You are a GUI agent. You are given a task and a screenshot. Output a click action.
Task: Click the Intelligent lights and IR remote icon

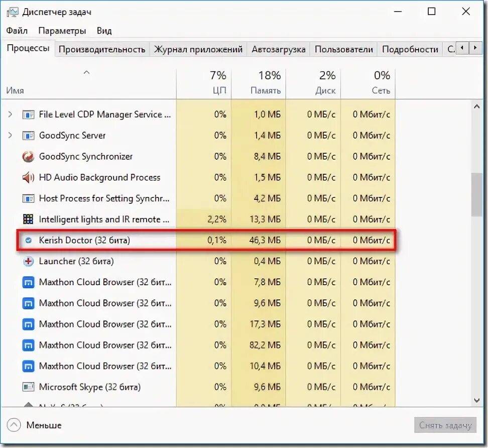pyautogui.click(x=28, y=219)
